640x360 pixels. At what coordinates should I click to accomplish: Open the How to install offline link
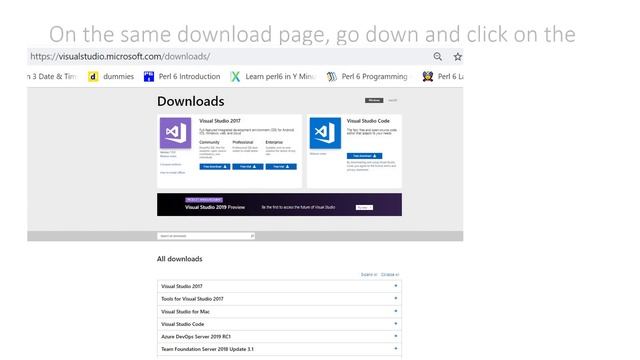point(172,173)
